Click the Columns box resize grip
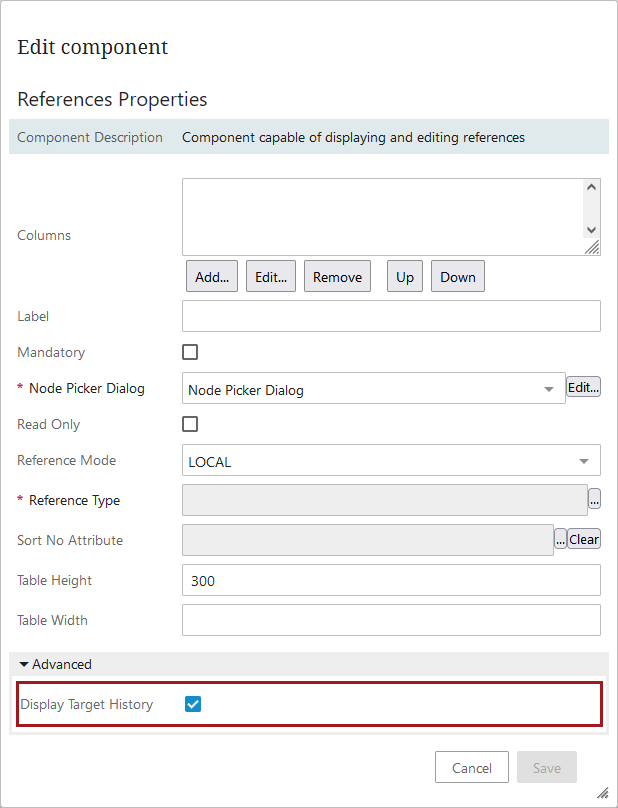This screenshot has width=618, height=808. point(592,247)
